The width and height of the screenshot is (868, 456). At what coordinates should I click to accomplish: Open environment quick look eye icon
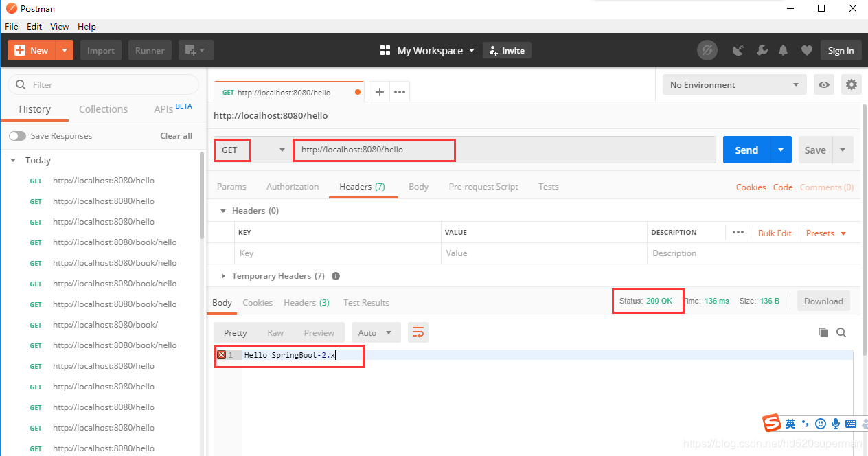[x=824, y=85]
